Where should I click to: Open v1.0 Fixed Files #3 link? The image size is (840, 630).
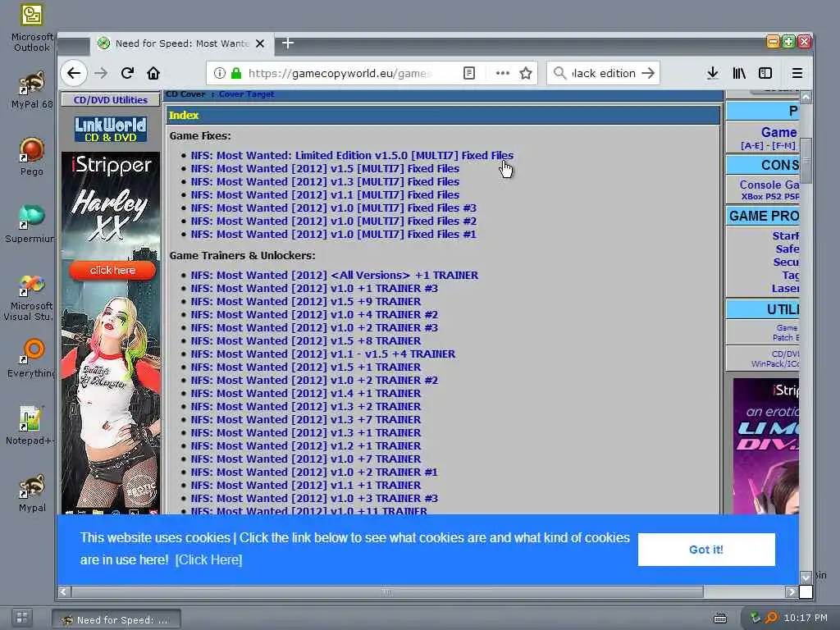(333, 208)
